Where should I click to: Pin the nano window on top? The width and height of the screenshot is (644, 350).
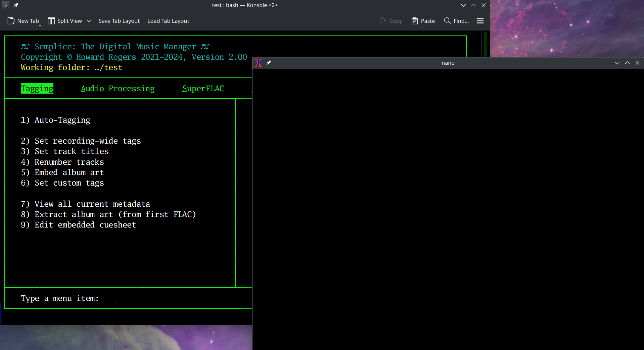[268, 63]
